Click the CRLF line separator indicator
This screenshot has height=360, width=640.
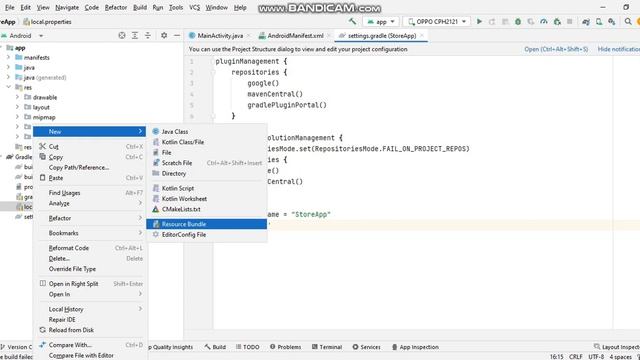[x=576, y=357]
